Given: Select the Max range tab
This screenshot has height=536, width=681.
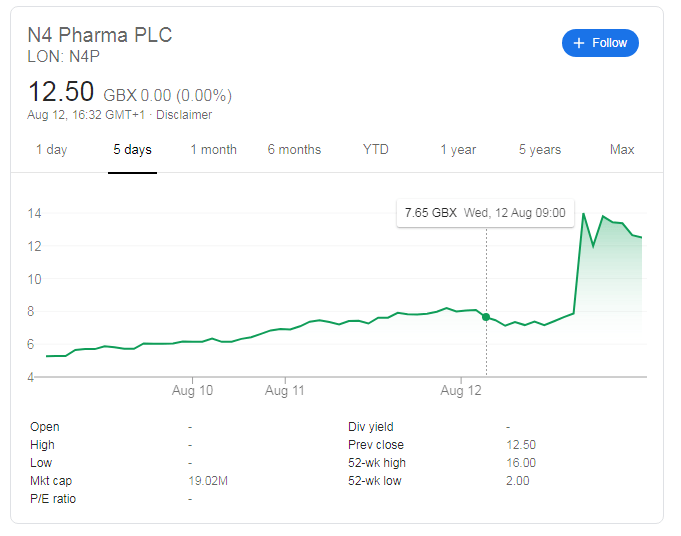Looking at the screenshot, I should [x=622, y=150].
